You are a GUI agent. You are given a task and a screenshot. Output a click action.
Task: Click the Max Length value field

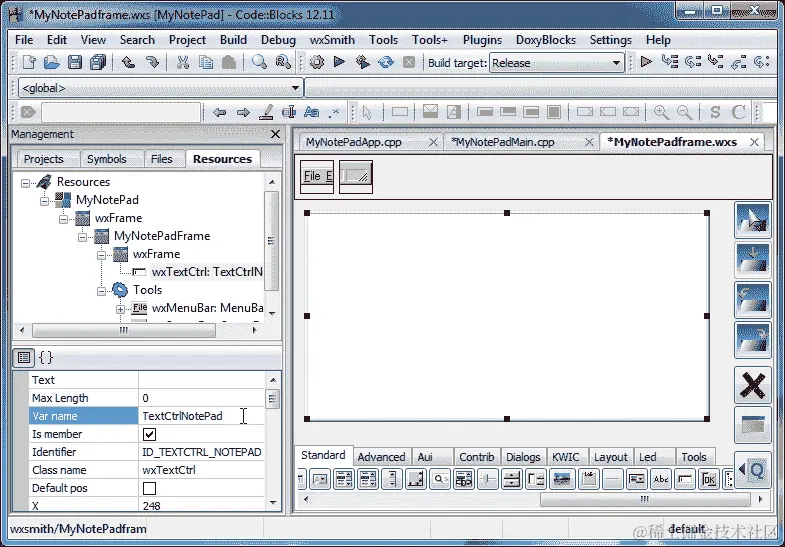point(201,398)
